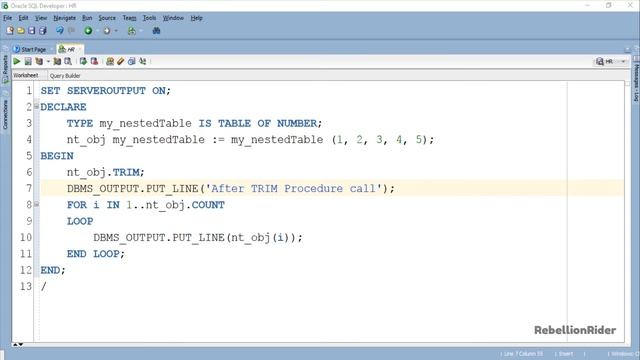640x360 pixels.
Task: Click the Autotrace icon
Action: pyautogui.click(x=57, y=61)
